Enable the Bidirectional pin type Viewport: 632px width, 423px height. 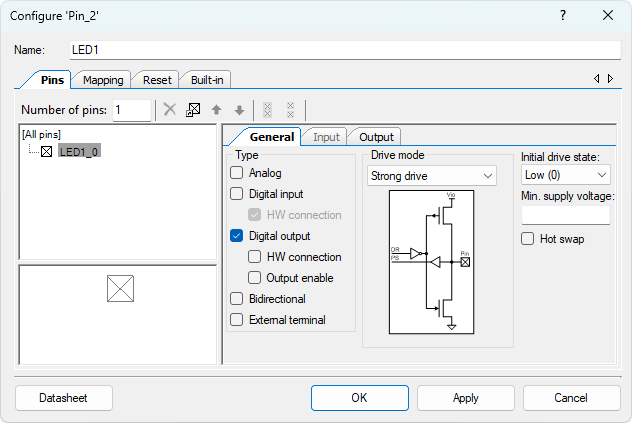point(237,299)
